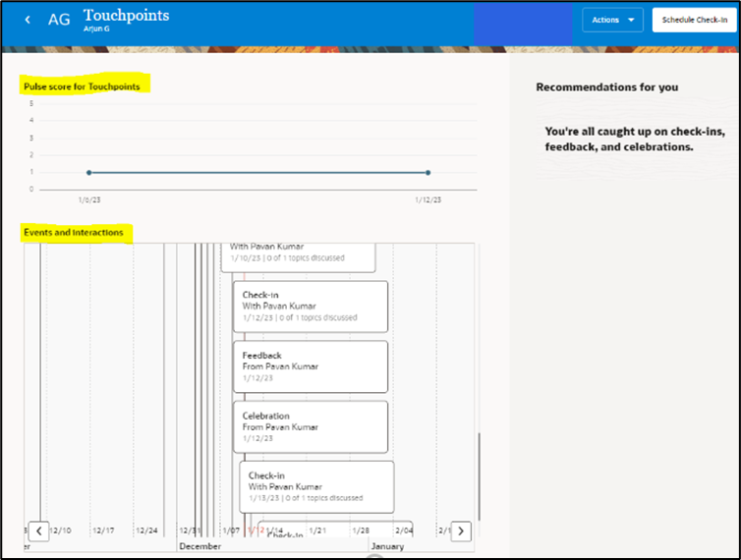Click the AG avatar initials
The width and height of the screenshot is (741, 560).
(59, 20)
